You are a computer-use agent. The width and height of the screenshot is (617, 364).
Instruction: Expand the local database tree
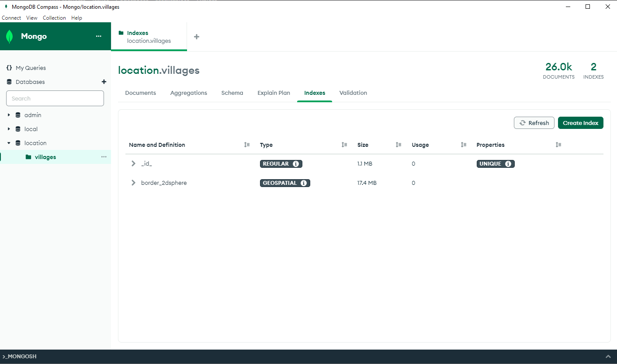click(9, 129)
